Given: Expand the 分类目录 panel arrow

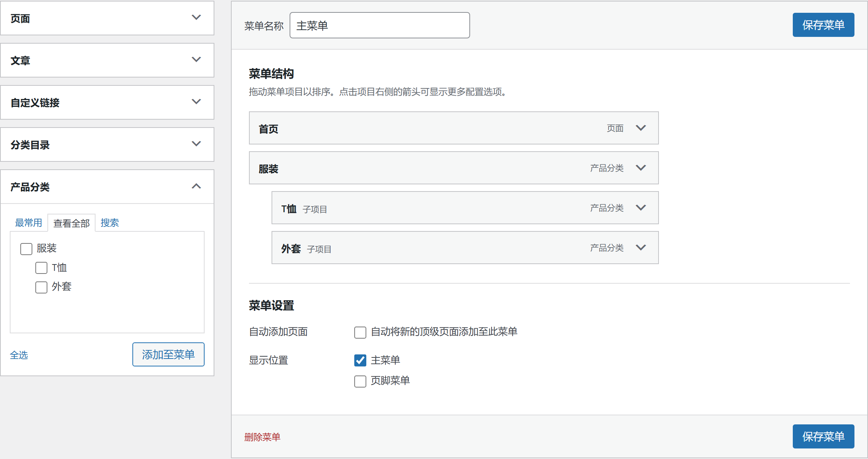Looking at the screenshot, I should pyautogui.click(x=196, y=144).
